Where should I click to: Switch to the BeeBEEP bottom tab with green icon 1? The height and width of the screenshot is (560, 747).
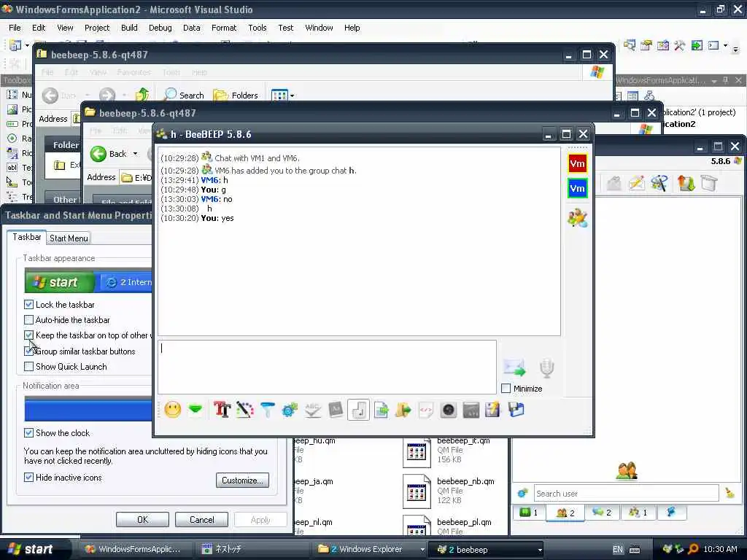(x=528, y=513)
